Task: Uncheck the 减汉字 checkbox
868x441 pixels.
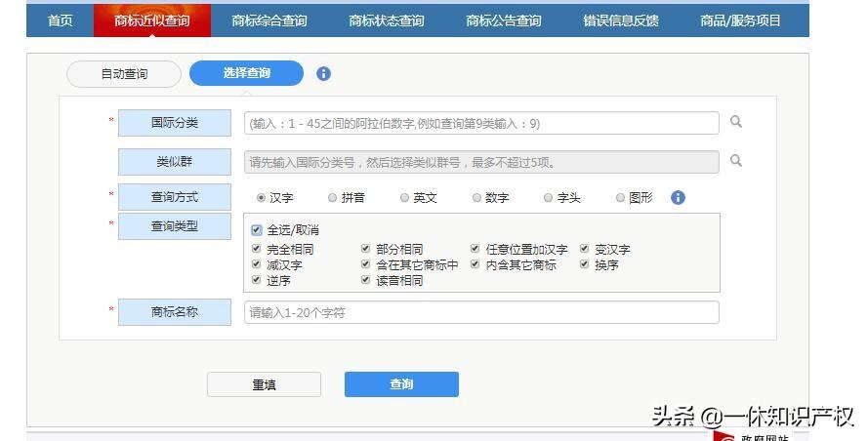Action: (x=256, y=264)
